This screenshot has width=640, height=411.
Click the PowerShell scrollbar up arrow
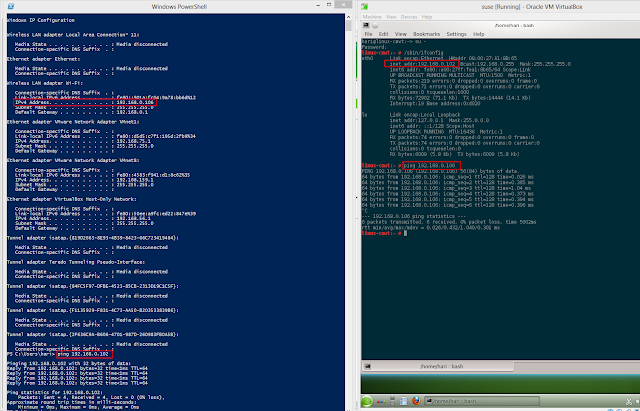pos(348,17)
